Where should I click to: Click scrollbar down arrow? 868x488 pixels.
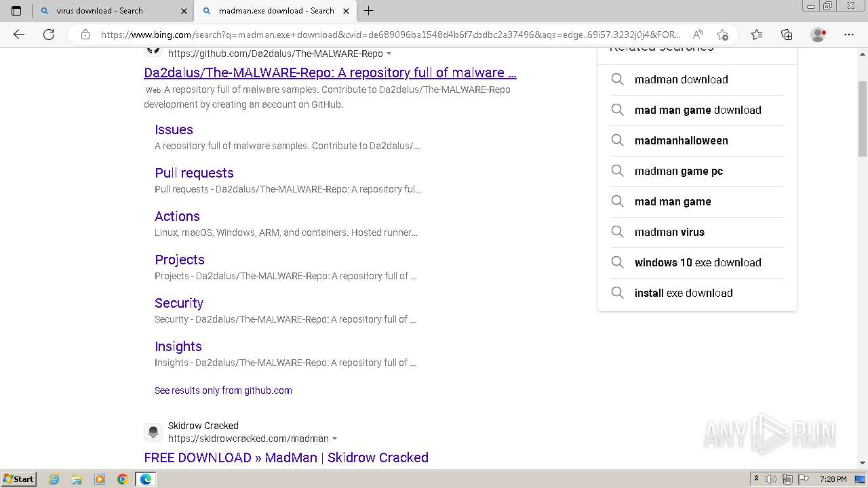click(x=862, y=463)
